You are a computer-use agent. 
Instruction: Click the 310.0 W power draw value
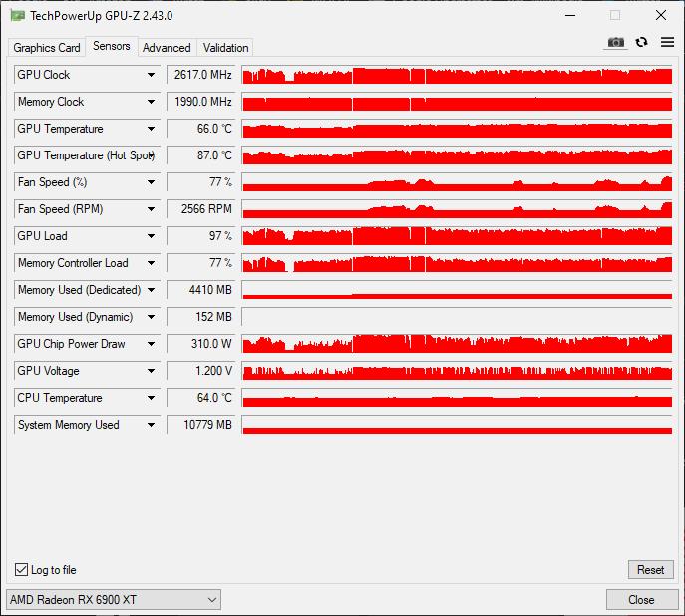pyautogui.click(x=201, y=344)
